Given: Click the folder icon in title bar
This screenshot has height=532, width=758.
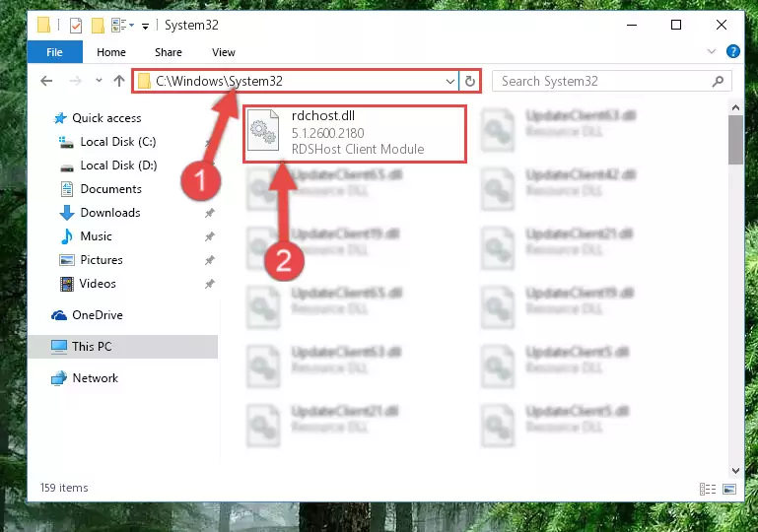Looking at the screenshot, I should [x=44, y=25].
